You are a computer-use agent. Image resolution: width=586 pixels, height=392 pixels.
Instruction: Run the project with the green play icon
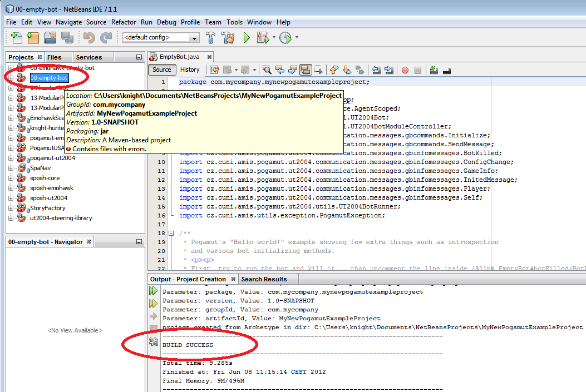click(x=247, y=37)
